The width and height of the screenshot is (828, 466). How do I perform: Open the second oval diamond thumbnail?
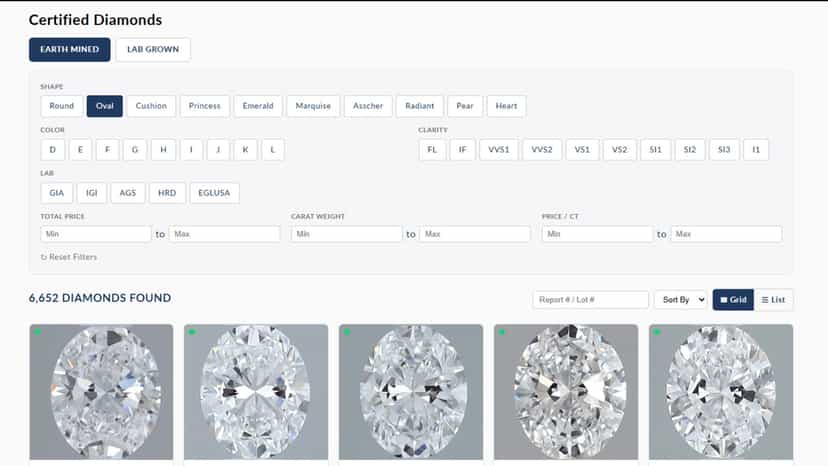[256, 392]
